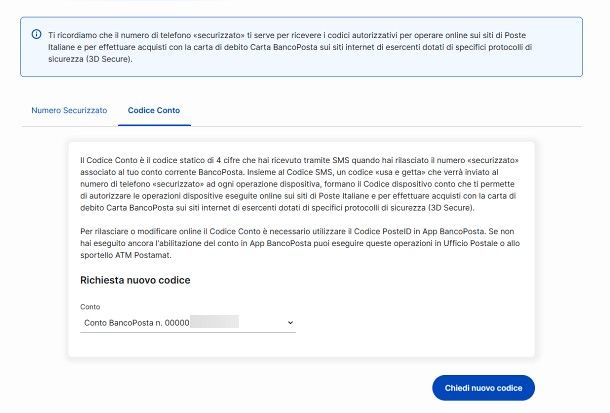Click the Conto field label
The width and height of the screenshot is (610, 413).
[x=90, y=306]
